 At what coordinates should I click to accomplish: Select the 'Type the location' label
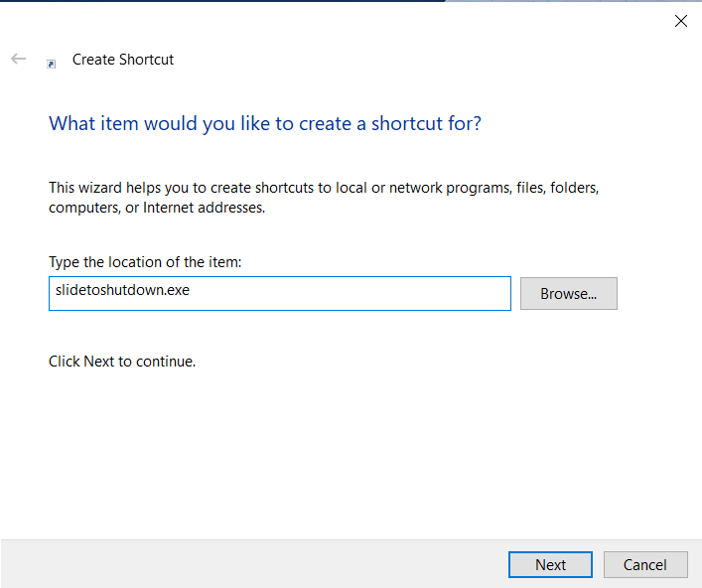145,262
